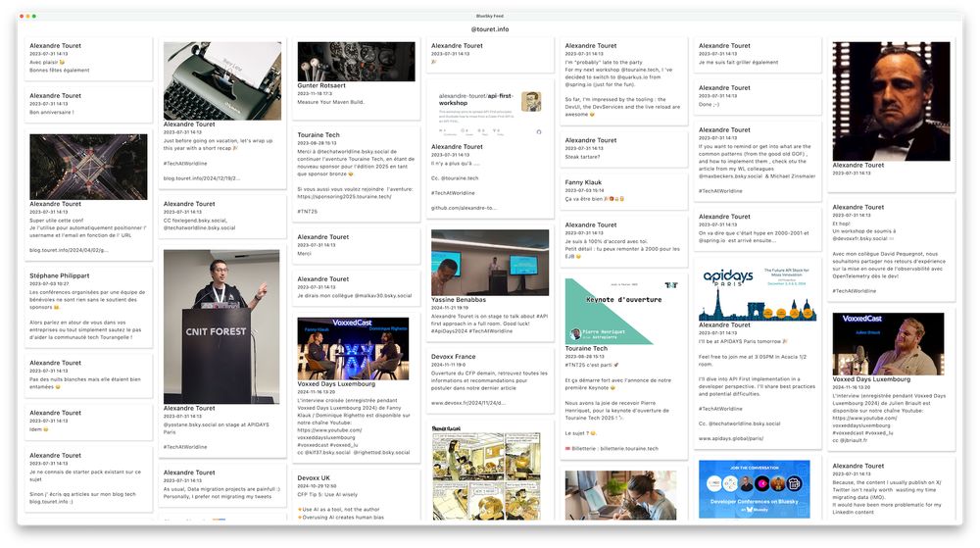Click the Touraine Tech author name on sponsor post

coord(318,135)
